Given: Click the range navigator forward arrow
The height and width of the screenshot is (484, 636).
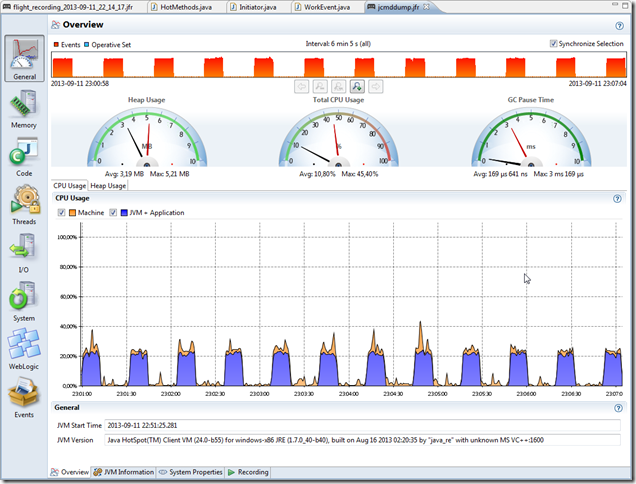Looking at the screenshot, I should 376,86.
